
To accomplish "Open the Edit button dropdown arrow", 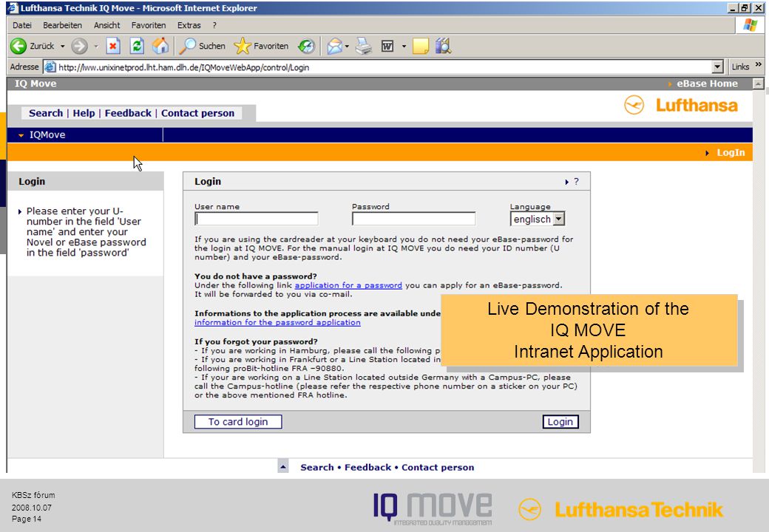I will click(404, 46).
